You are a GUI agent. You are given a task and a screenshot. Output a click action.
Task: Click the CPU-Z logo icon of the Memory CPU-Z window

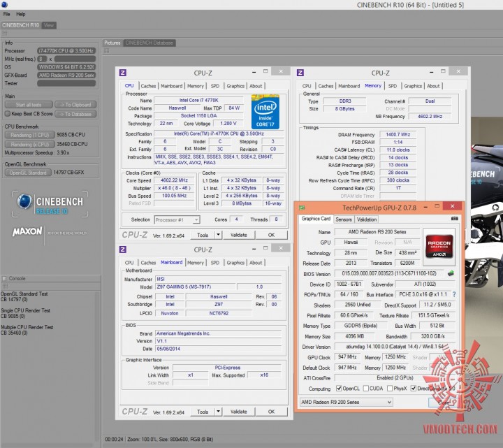point(300,73)
